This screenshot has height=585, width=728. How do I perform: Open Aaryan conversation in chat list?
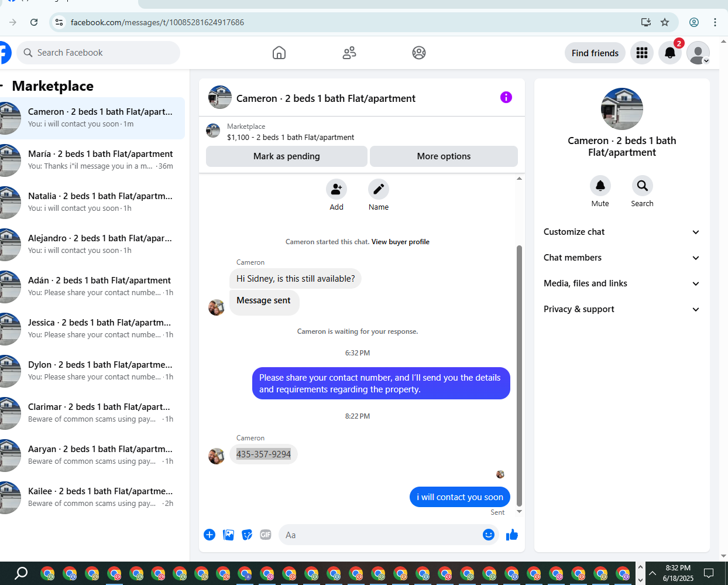coord(92,455)
